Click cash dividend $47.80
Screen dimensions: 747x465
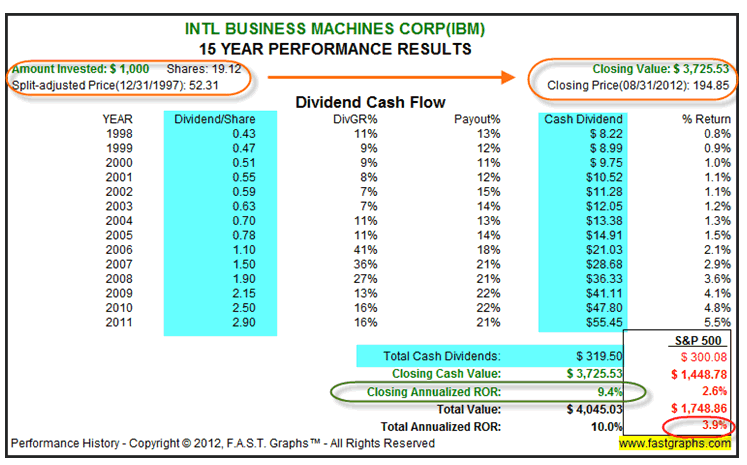(604, 308)
